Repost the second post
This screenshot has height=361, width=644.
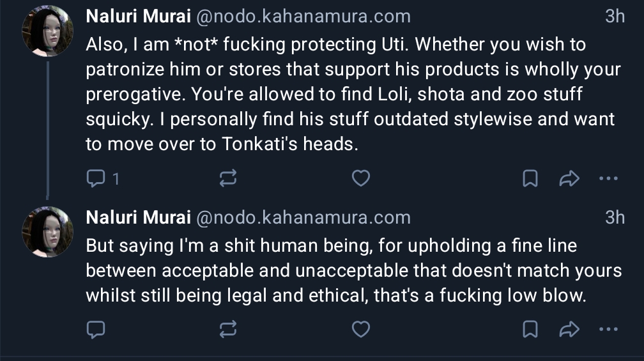pyautogui.click(x=227, y=330)
